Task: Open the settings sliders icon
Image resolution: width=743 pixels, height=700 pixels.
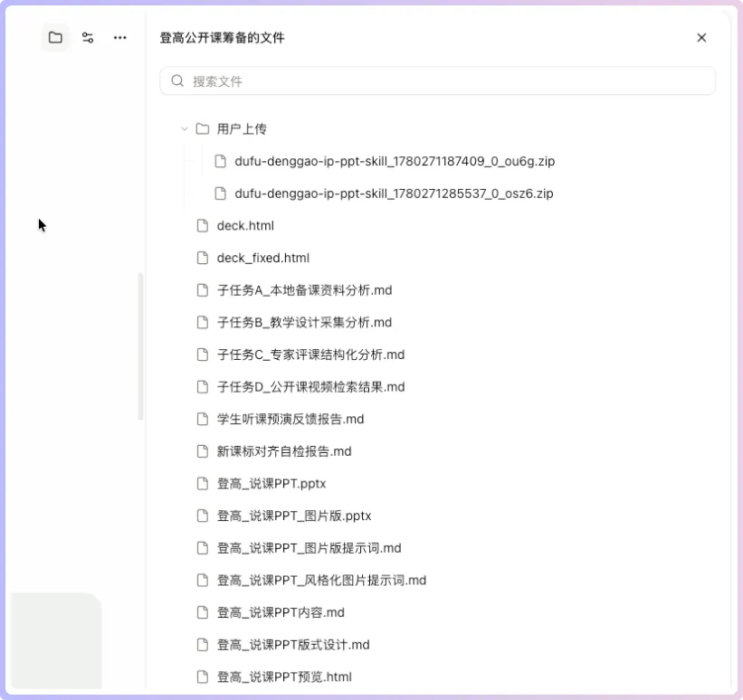Action: coord(88,37)
